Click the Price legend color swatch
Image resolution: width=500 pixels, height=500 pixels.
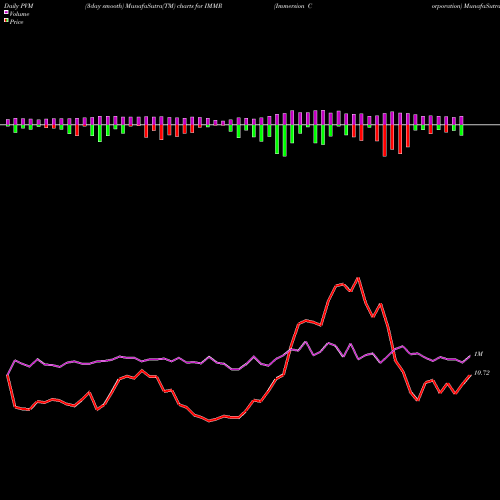pos(6,21)
